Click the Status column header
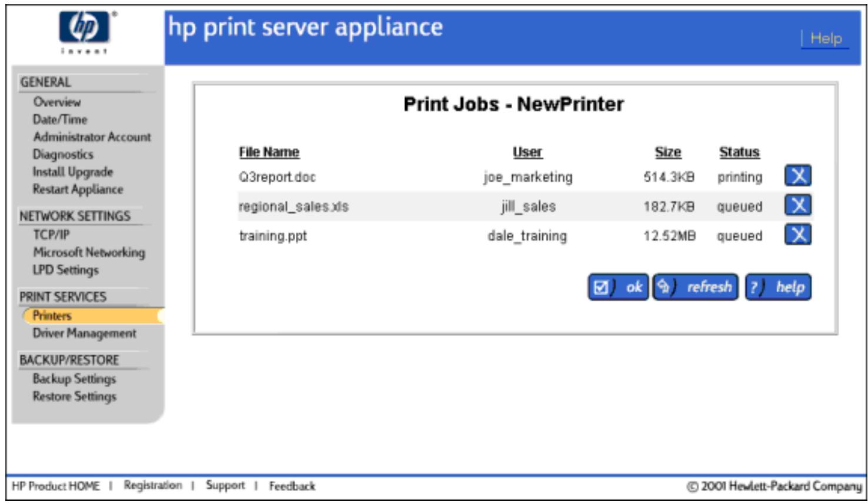Viewport: 868px width, 504px height. coord(739,152)
